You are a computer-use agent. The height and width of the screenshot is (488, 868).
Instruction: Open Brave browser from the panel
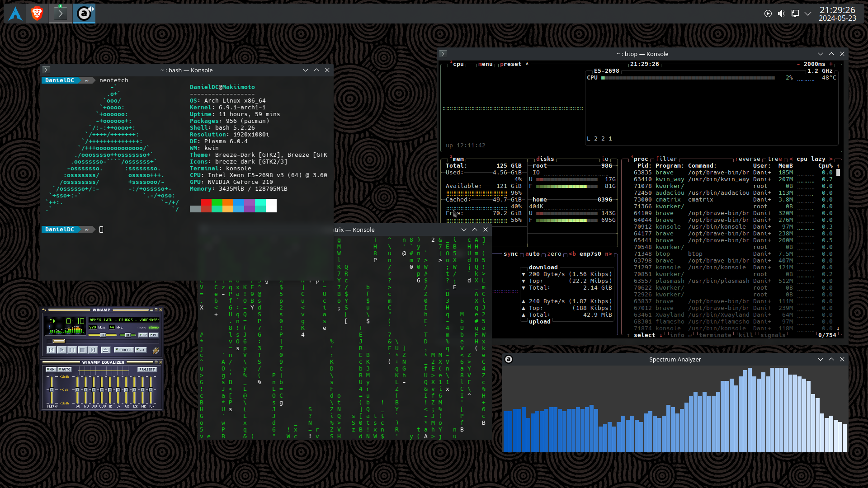point(37,14)
